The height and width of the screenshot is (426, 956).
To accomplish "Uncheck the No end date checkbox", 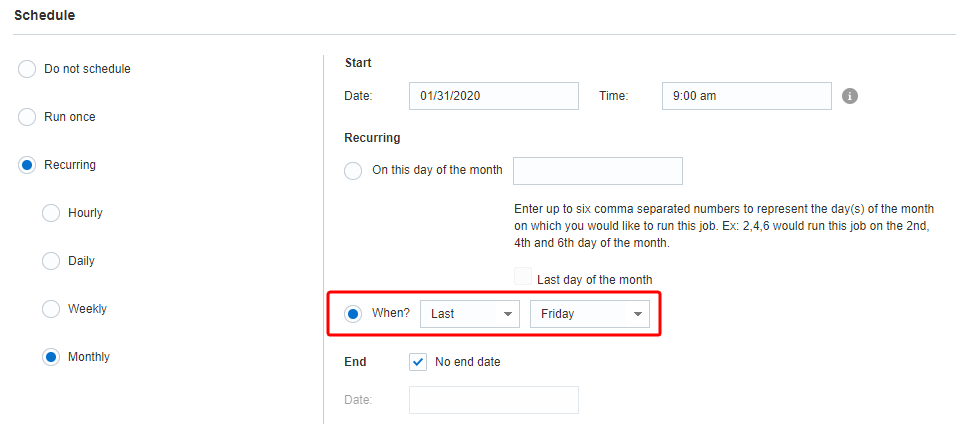I will pos(419,362).
